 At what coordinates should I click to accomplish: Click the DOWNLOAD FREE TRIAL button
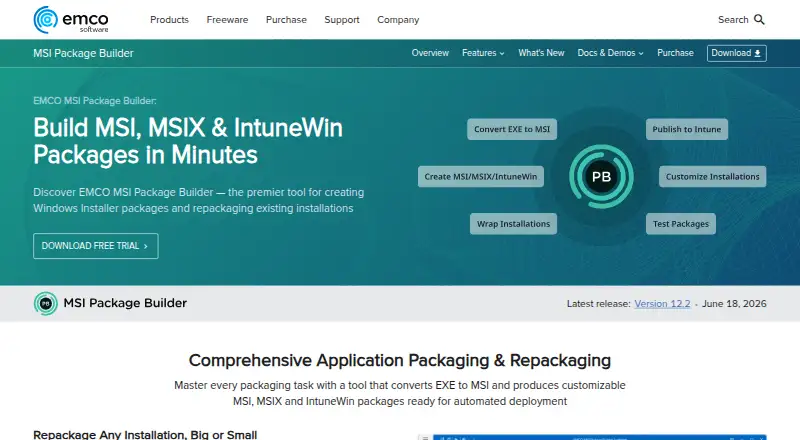click(x=96, y=246)
